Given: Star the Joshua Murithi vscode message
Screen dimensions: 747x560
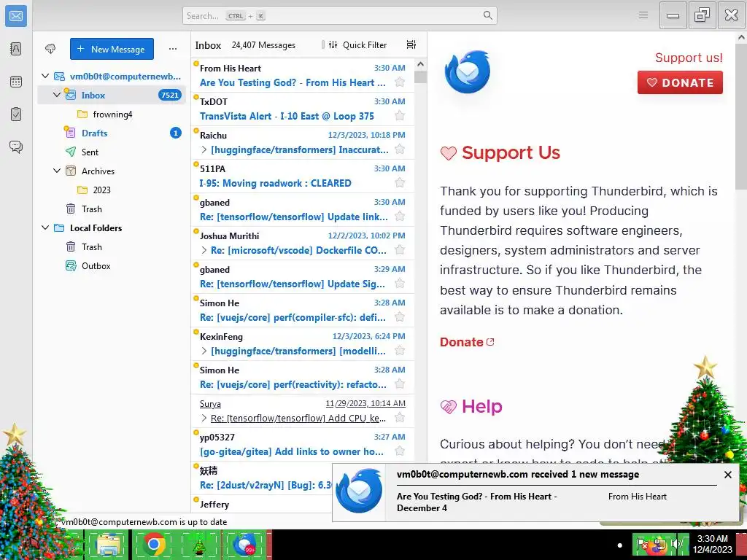Looking at the screenshot, I should point(400,250).
